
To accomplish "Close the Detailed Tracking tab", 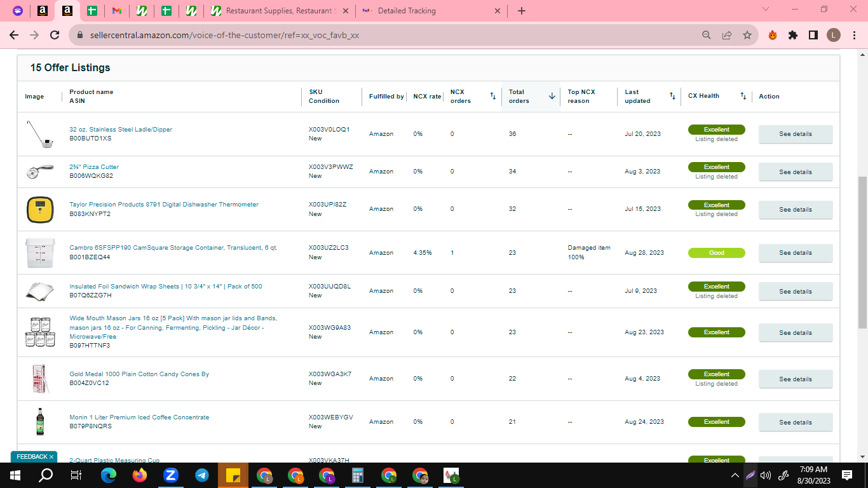I will pos(498,11).
